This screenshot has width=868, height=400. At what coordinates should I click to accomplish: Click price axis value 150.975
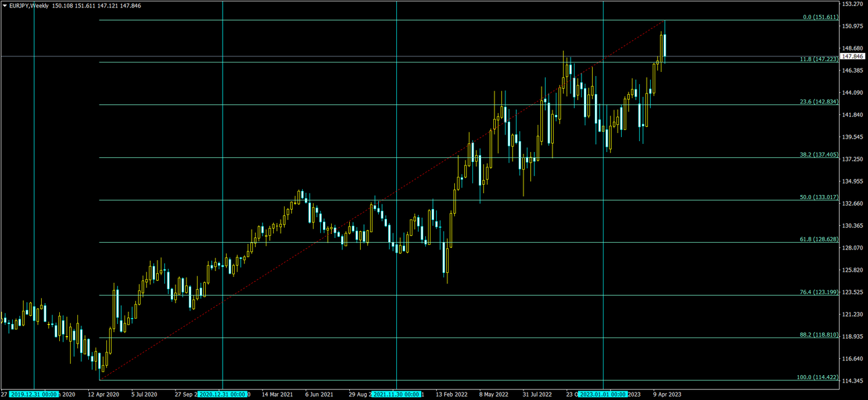coord(853,26)
